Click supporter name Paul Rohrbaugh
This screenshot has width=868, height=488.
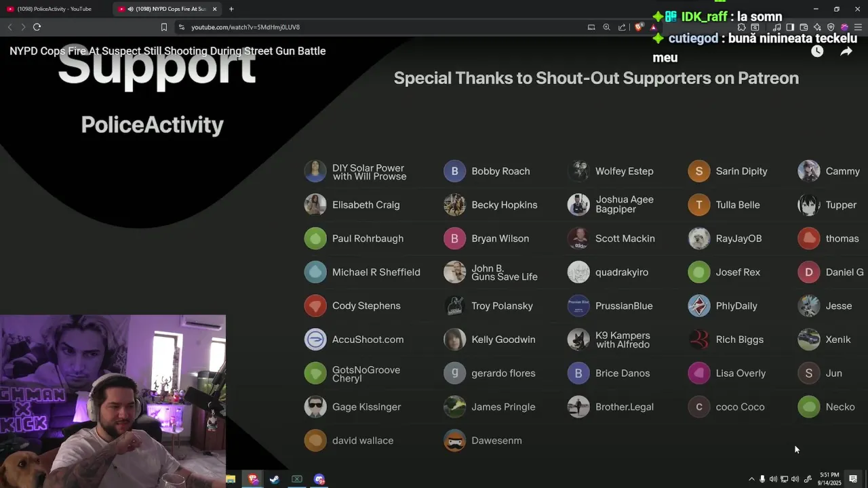click(x=368, y=239)
